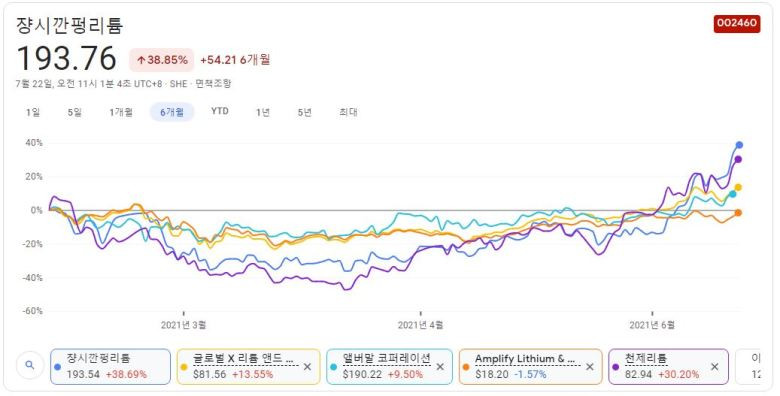Remove Amplify Lithium comparison chip
The height and width of the screenshot is (396, 780).
tap(590, 367)
